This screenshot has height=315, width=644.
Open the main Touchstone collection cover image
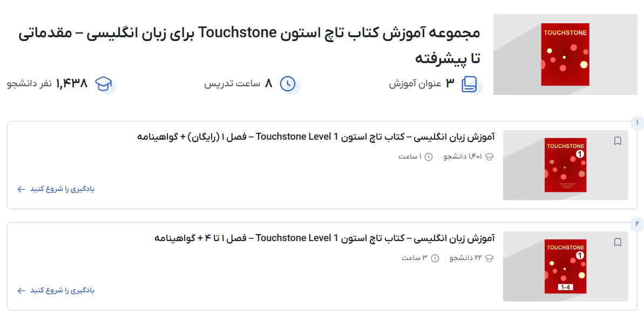(565, 54)
